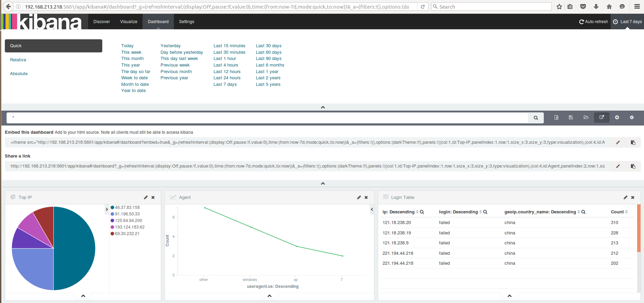Click the New Dashboard icon
The width and height of the screenshot is (644, 303).
(x=556, y=118)
